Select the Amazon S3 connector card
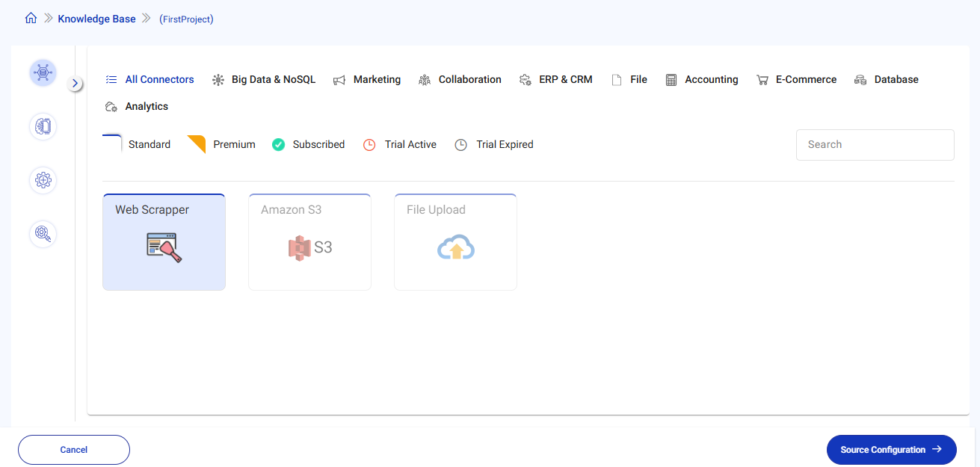 point(309,242)
